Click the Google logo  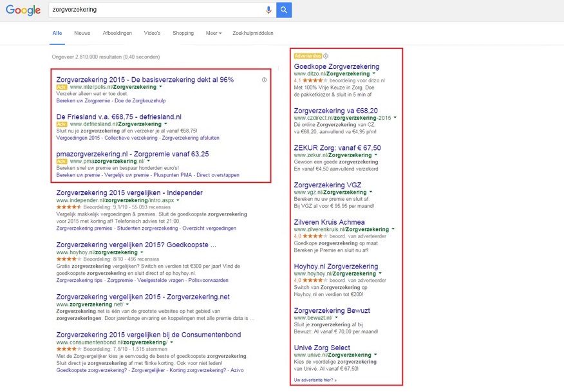23,10
